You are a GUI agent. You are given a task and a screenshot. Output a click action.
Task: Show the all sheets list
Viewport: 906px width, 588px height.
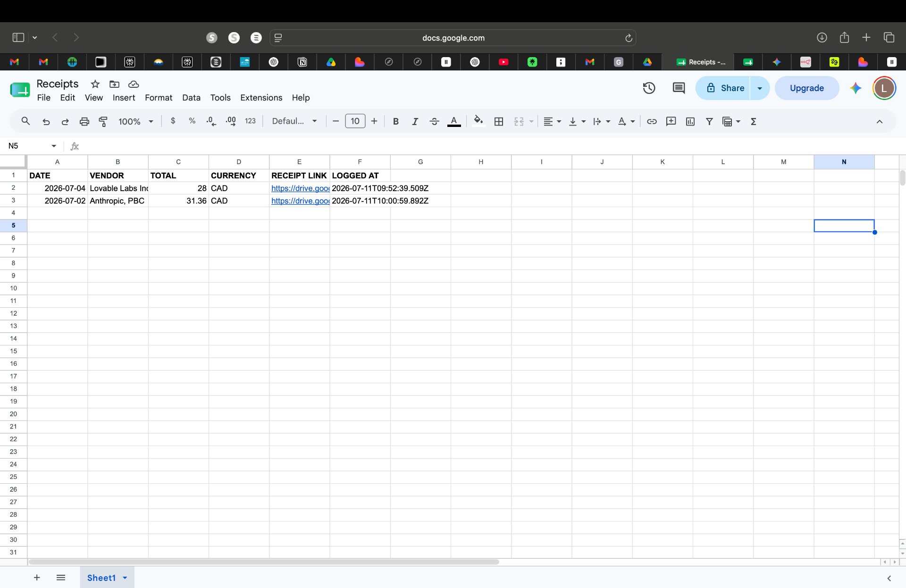tap(61, 578)
